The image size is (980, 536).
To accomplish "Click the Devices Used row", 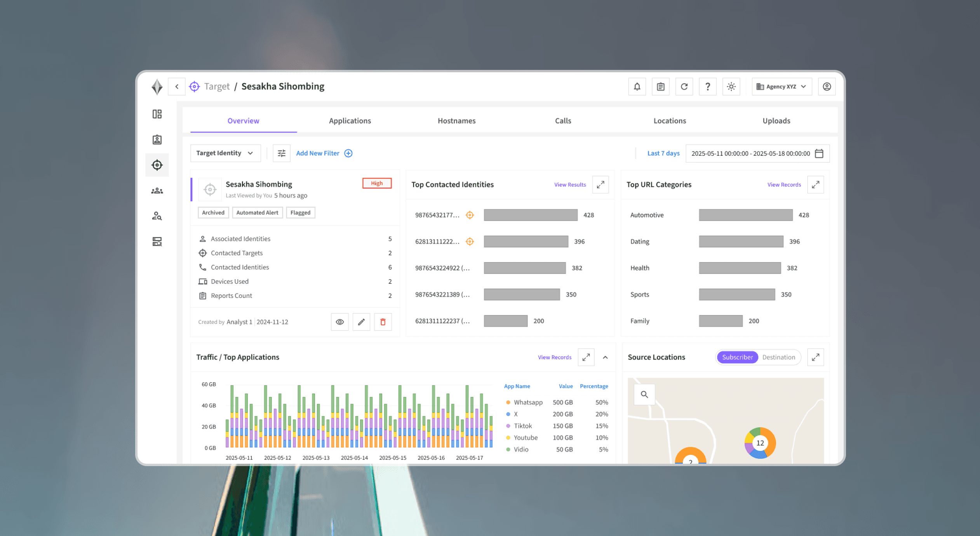I will coord(295,281).
